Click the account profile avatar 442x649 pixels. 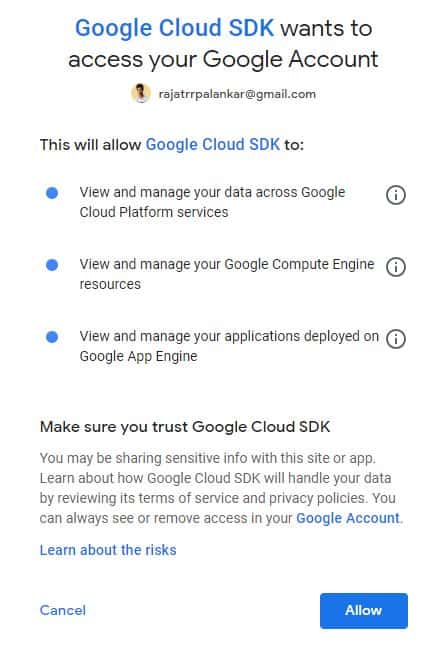[141, 93]
